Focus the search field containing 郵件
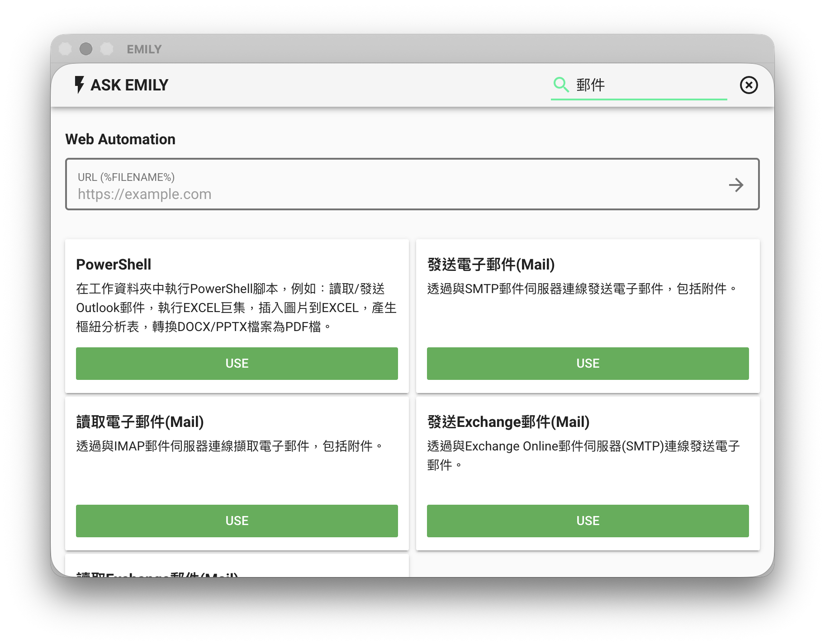This screenshot has height=644, width=825. pyautogui.click(x=647, y=85)
